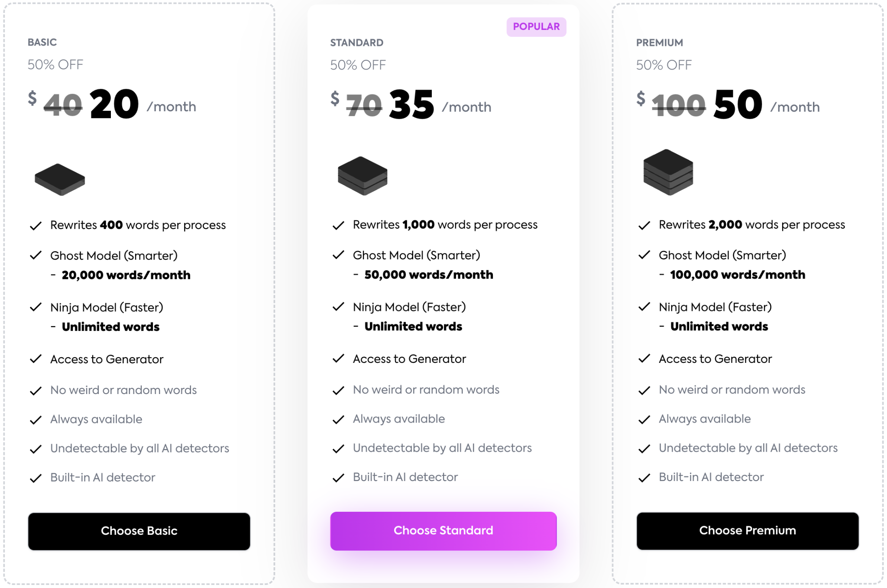This screenshot has width=887, height=588.
Task: Click the Choose Basic button
Action: (x=139, y=531)
